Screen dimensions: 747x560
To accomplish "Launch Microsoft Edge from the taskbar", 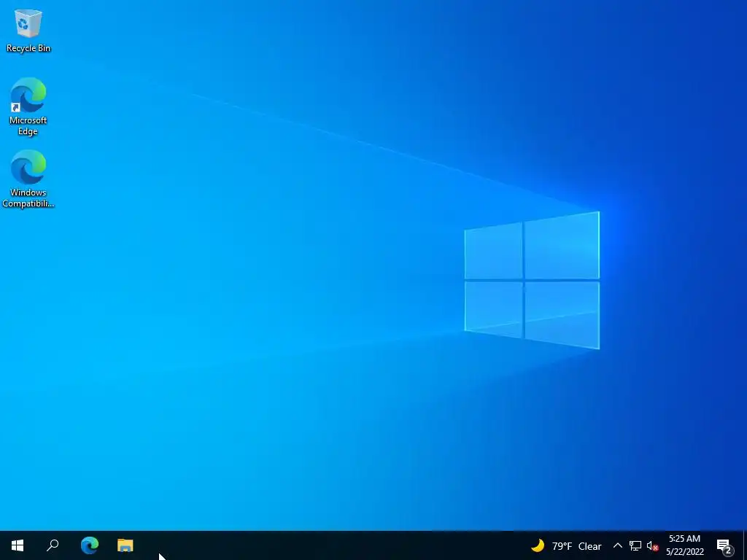I will [x=89, y=545].
